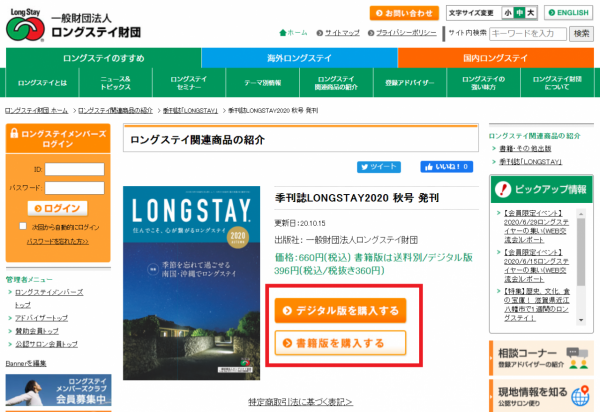Check 次回から自動的にログイン checkbox
The image size is (600, 412).
pyautogui.click(x=22, y=227)
